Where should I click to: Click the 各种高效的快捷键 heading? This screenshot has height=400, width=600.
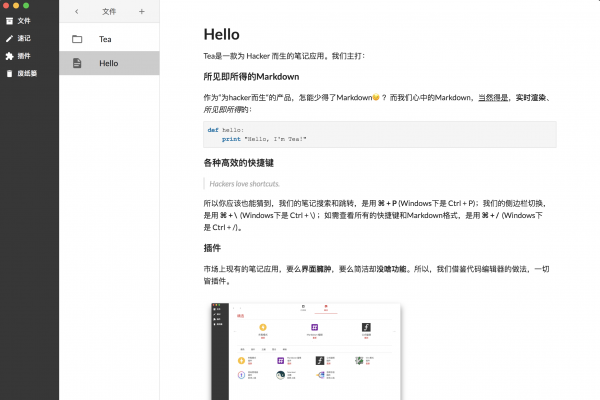240,162
